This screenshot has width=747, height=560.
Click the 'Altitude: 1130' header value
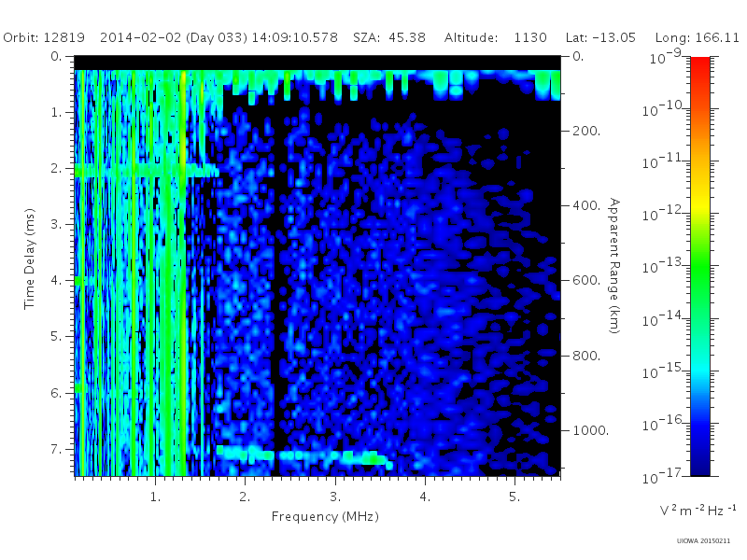pyautogui.click(x=496, y=37)
